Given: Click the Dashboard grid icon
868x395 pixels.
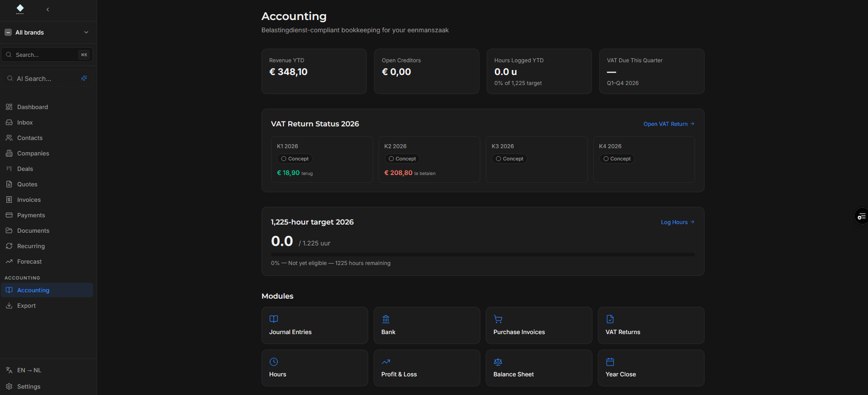Looking at the screenshot, I should (x=9, y=107).
